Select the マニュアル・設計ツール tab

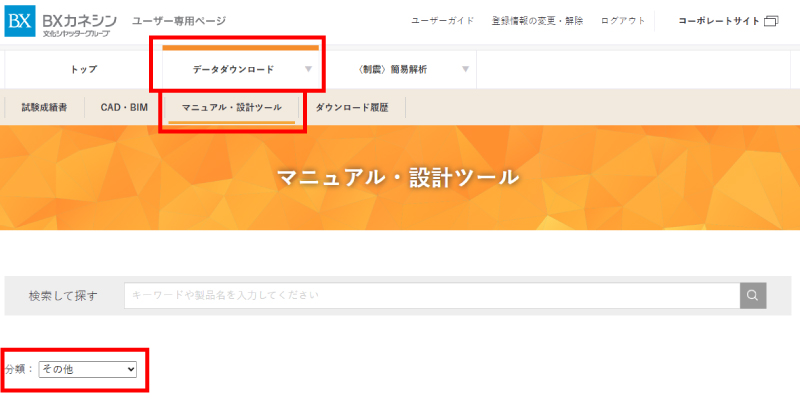(232, 108)
